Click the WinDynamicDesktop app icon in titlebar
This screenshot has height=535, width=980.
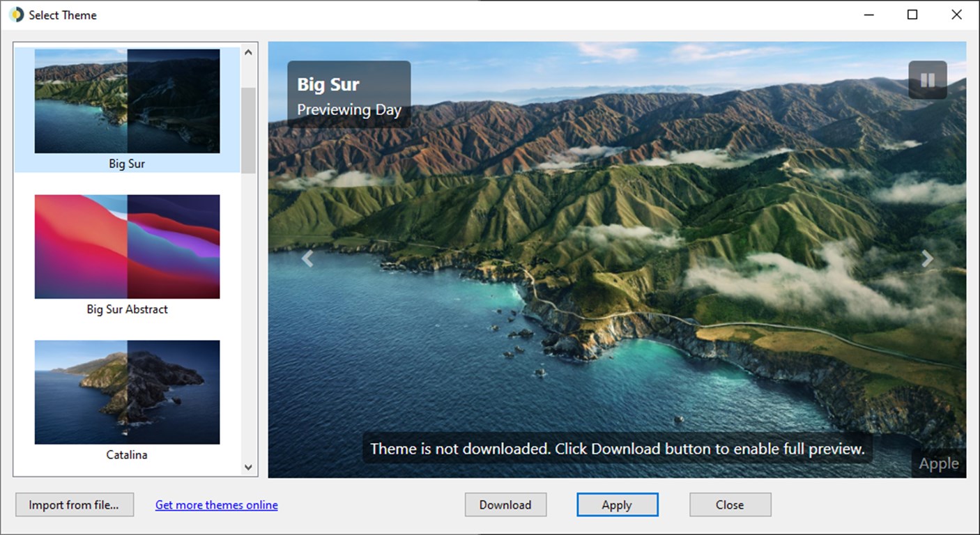click(x=14, y=14)
